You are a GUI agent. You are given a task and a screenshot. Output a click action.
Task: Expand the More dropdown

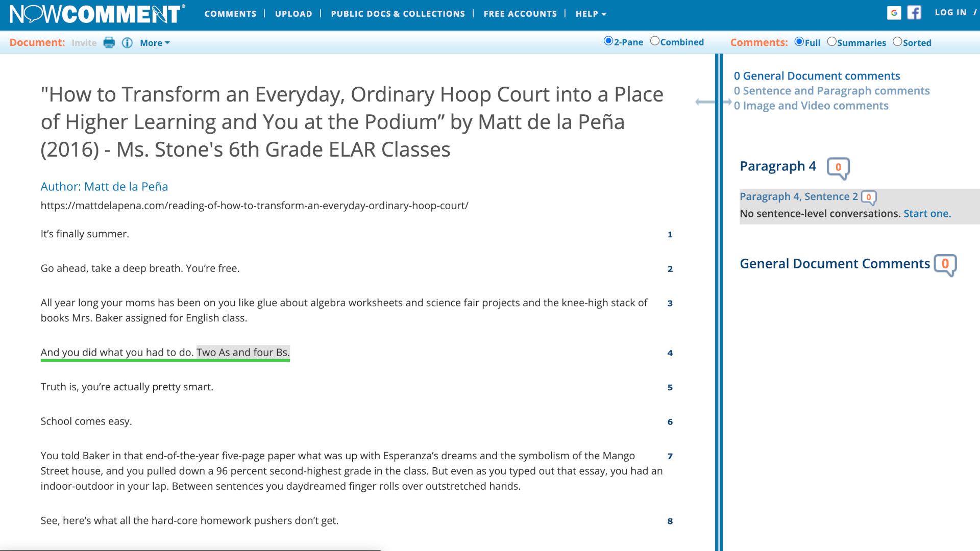coord(155,43)
